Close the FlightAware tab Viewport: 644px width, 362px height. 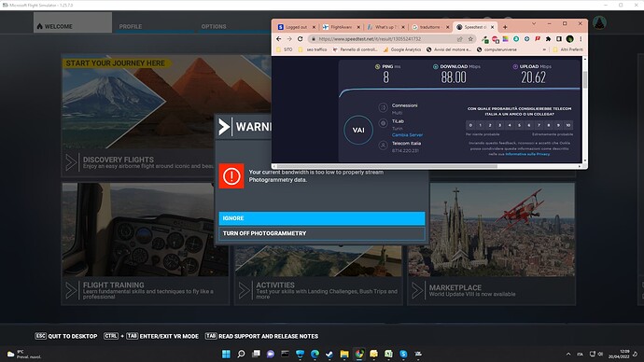(358, 27)
